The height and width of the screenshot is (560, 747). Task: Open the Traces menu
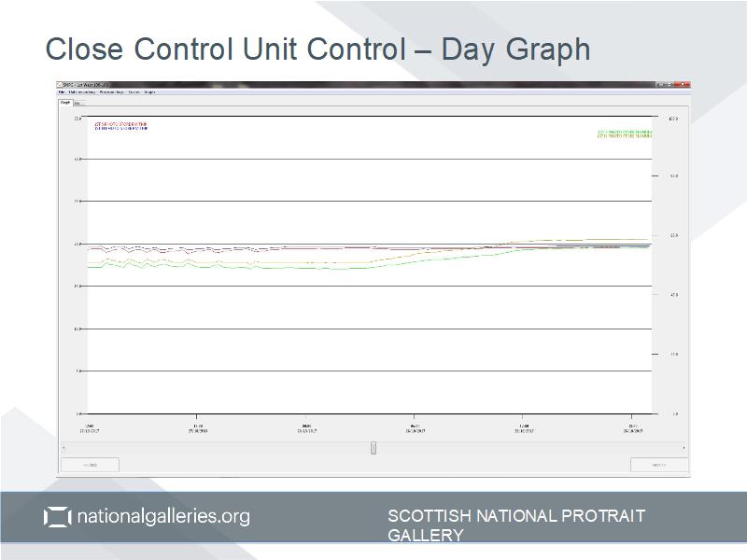(134, 92)
